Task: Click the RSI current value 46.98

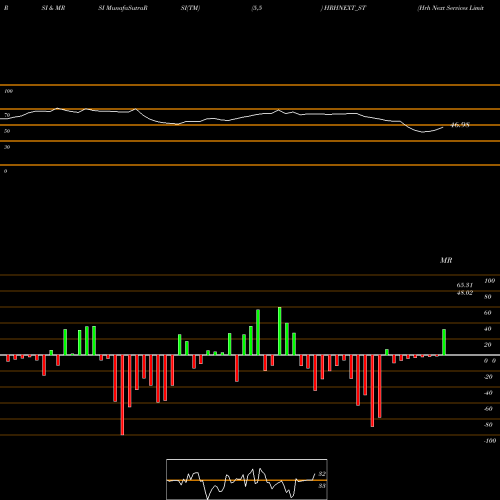Action: tap(460, 125)
